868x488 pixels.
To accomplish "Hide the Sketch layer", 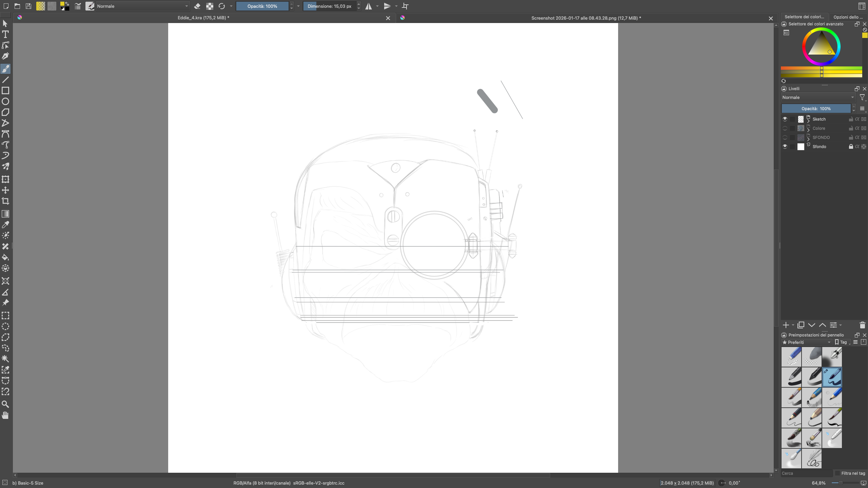I will [x=785, y=119].
